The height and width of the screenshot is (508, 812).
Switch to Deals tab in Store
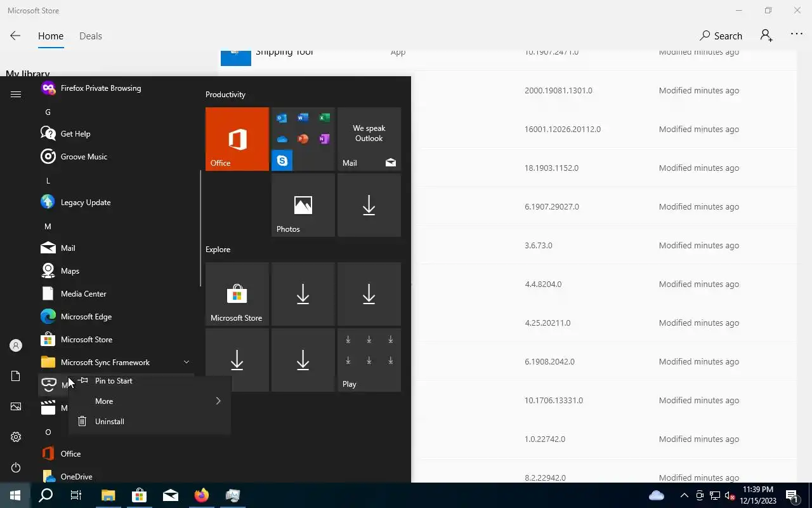click(91, 36)
